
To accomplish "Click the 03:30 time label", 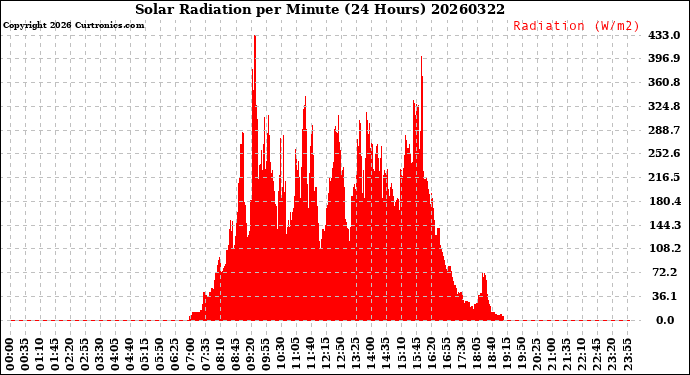I will [x=100, y=355].
